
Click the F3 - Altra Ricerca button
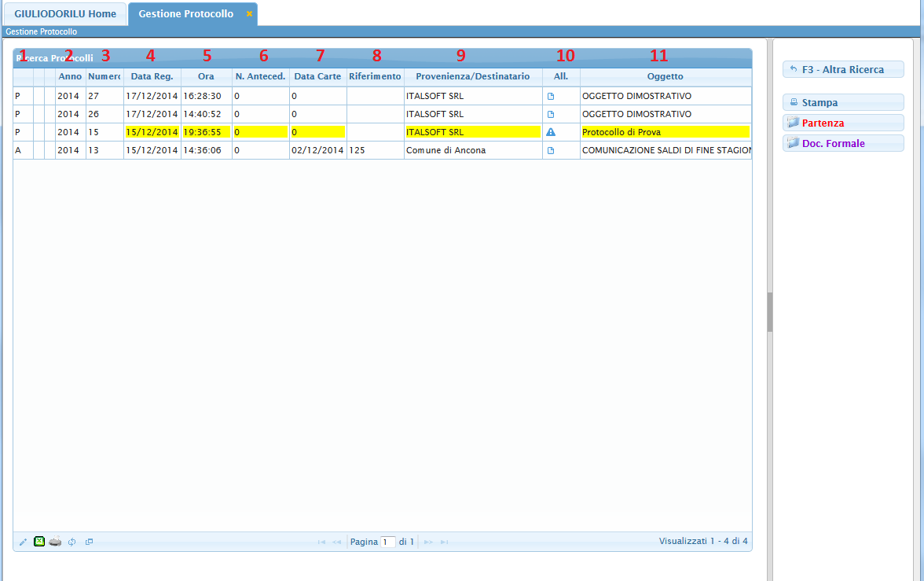843,70
